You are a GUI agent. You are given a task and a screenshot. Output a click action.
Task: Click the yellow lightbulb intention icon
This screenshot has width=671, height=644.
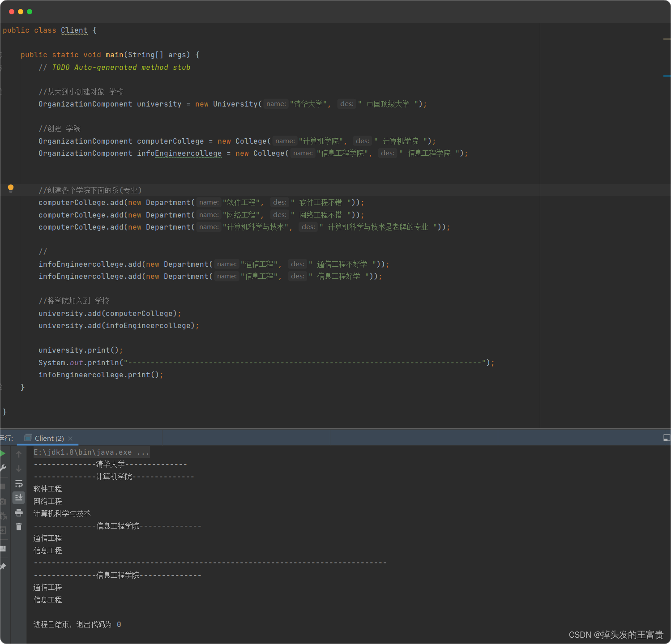point(11,188)
